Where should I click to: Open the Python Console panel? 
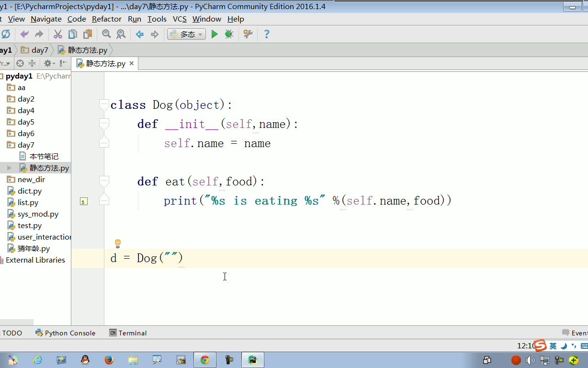click(66, 333)
